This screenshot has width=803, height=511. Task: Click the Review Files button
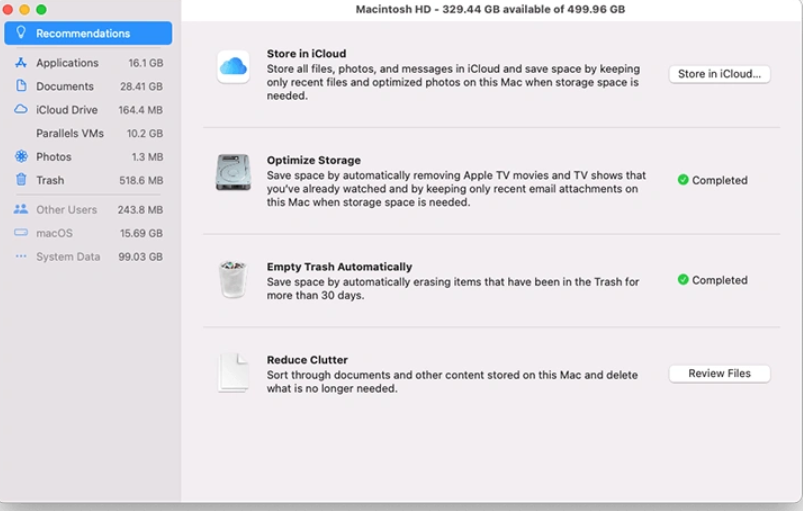(719, 373)
